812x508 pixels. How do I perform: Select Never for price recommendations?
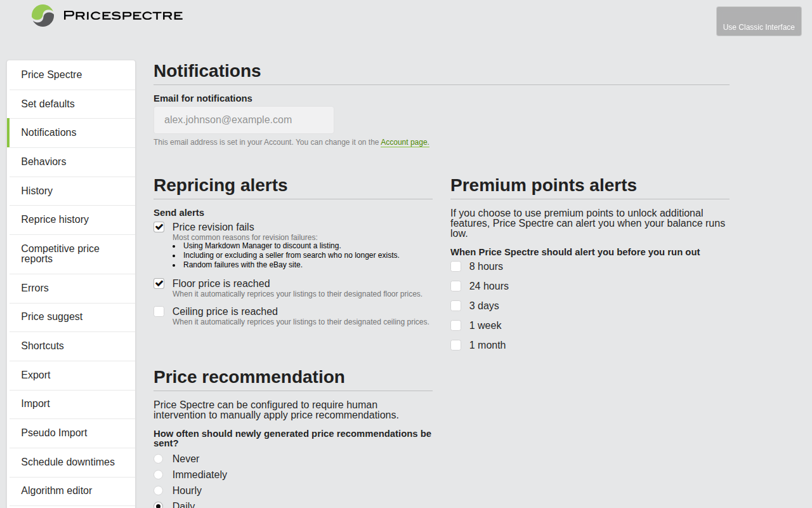pos(159,458)
